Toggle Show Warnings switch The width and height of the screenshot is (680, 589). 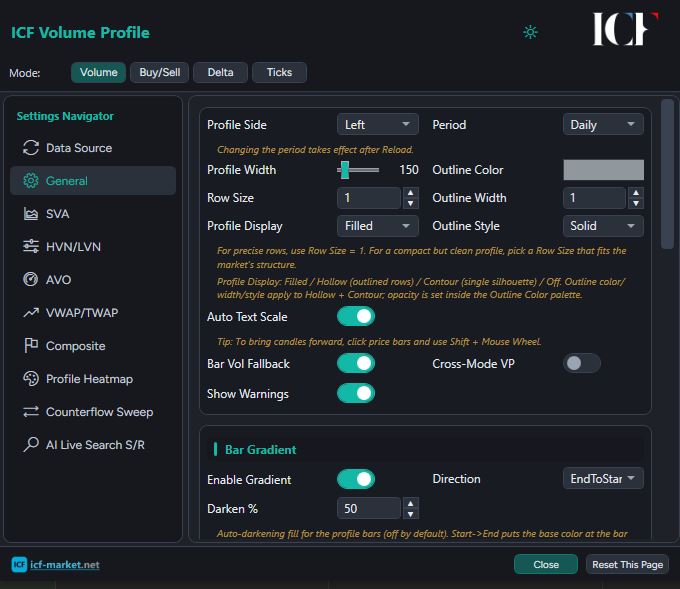(356, 393)
